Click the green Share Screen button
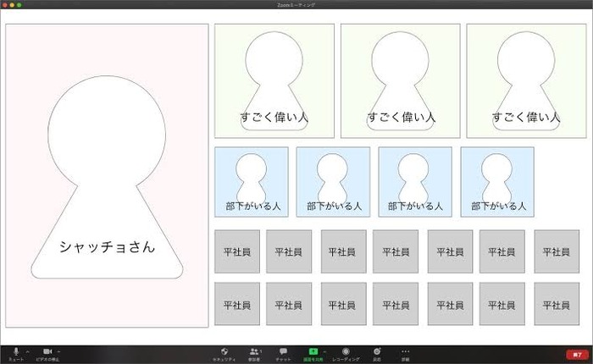 [x=313, y=354]
